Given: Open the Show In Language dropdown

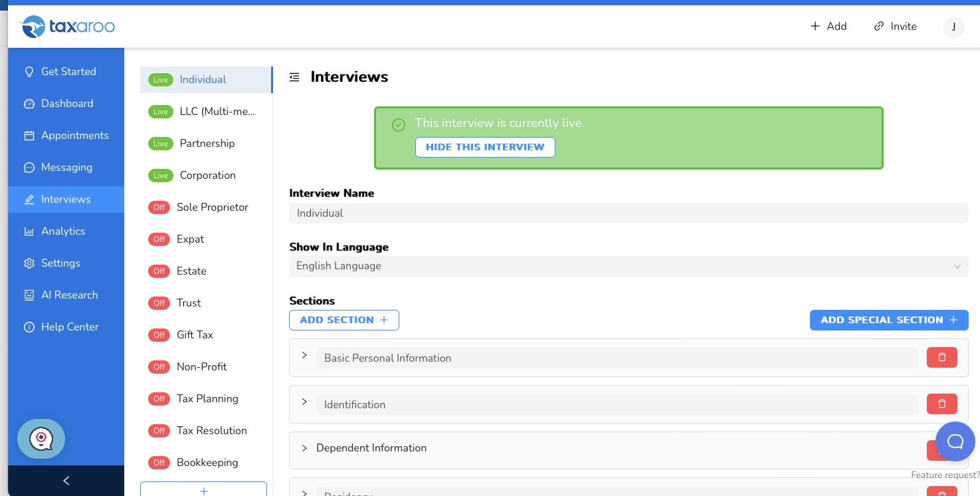Looking at the screenshot, I should coord(629,266).
